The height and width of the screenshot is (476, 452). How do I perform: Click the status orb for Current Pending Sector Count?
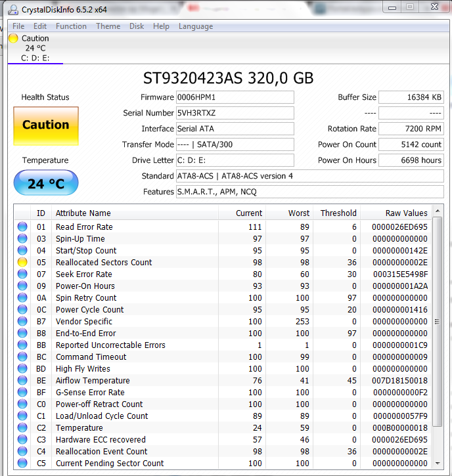tap(22, 464)
